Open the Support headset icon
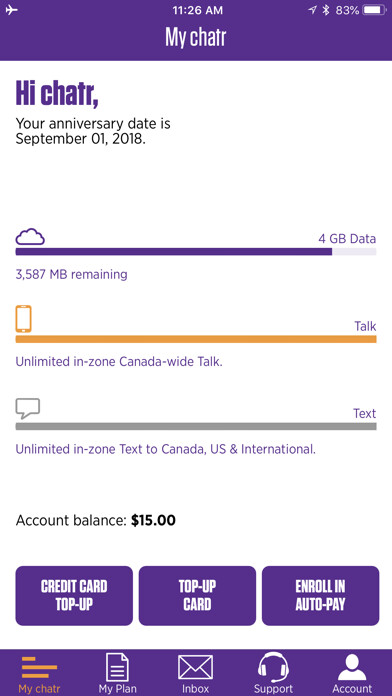Screen dimensions: 392x696 coord(273,667)
